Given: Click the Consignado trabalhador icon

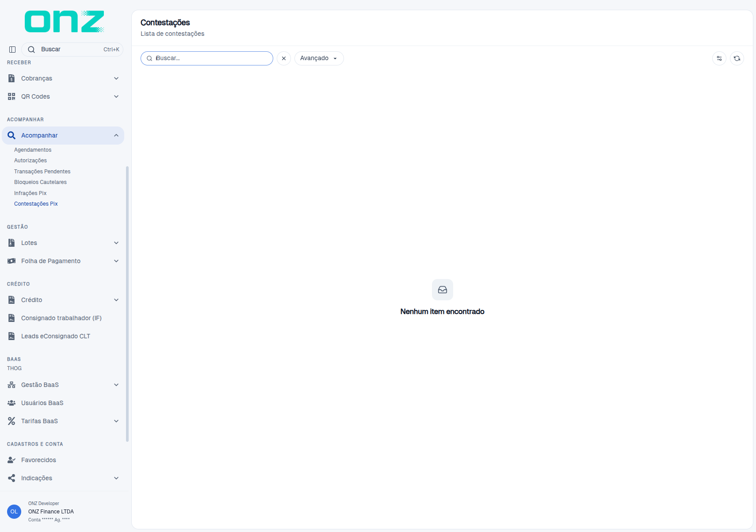Looking at the screenshot, I should tap(11, 318).
